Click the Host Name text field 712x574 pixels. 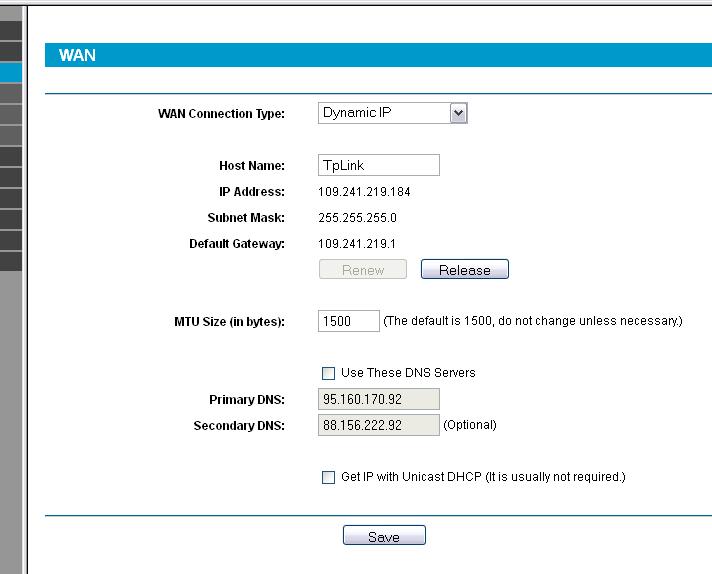click(x=379, y=166)
